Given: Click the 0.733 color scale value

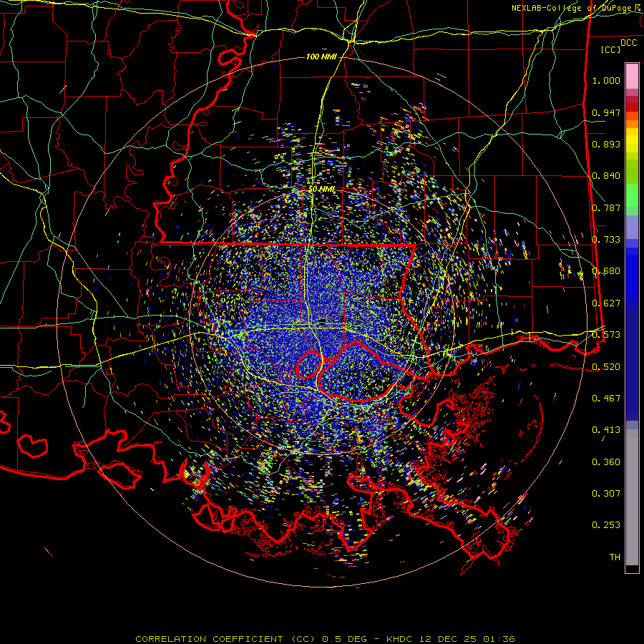Looking at the screenshot, I should point(606,240).
